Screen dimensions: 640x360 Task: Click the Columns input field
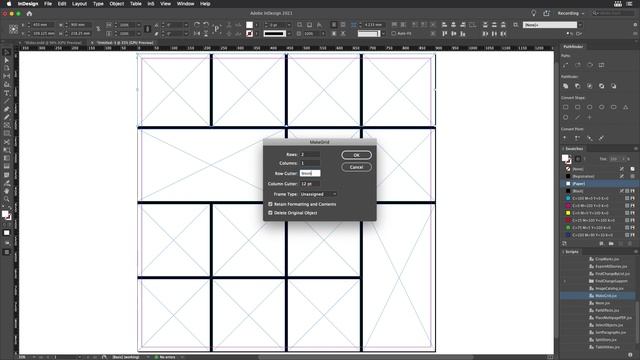310,163
